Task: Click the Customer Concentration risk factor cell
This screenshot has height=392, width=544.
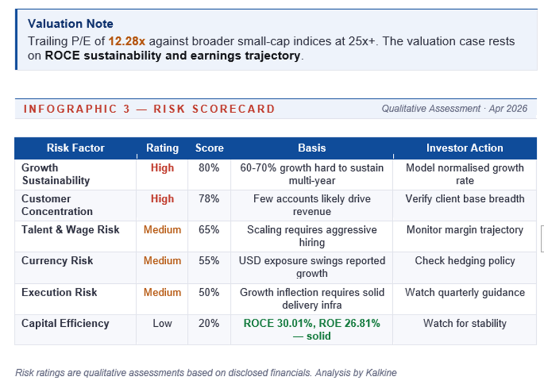Action: (x=57, y=205)
